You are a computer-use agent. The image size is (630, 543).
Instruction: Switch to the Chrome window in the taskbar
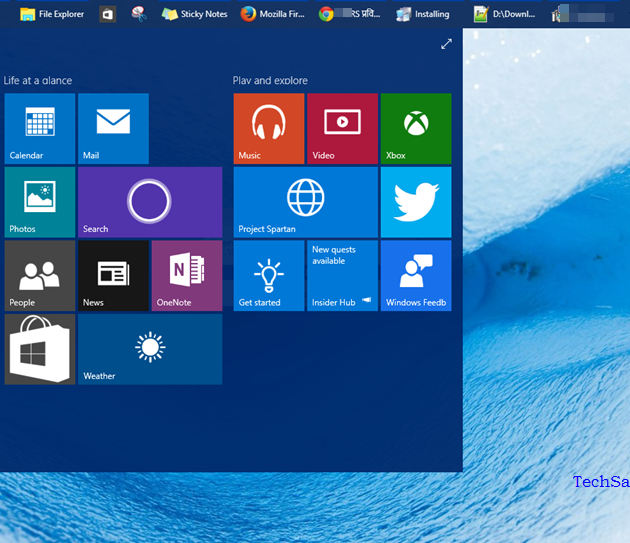(350, 14)
